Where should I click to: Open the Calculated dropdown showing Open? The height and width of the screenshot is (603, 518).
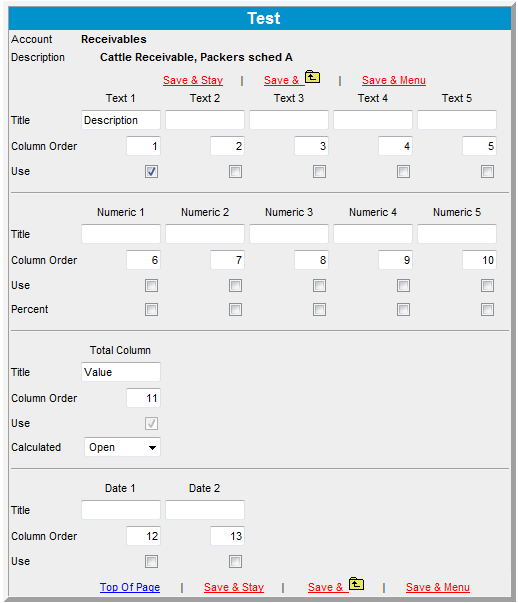122,447
